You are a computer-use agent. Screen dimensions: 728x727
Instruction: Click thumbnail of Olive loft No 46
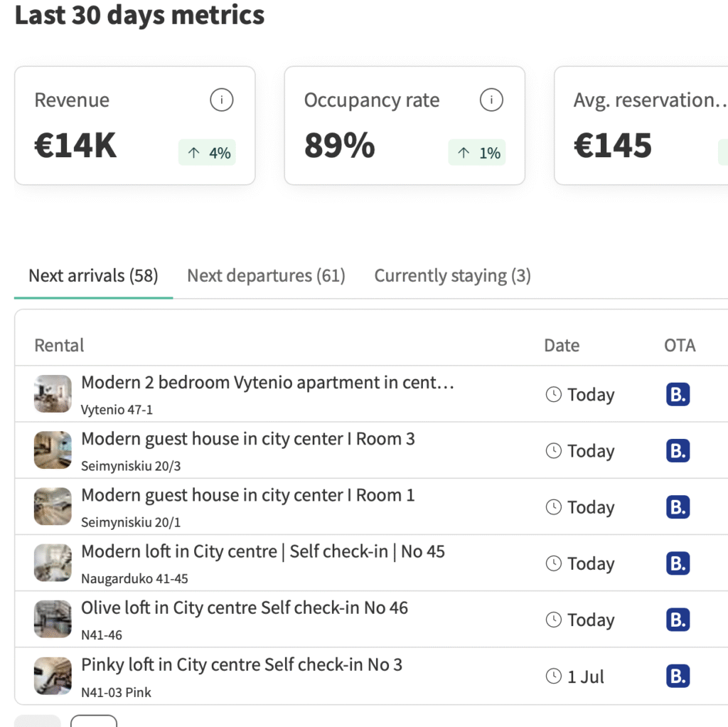point(53,619)
